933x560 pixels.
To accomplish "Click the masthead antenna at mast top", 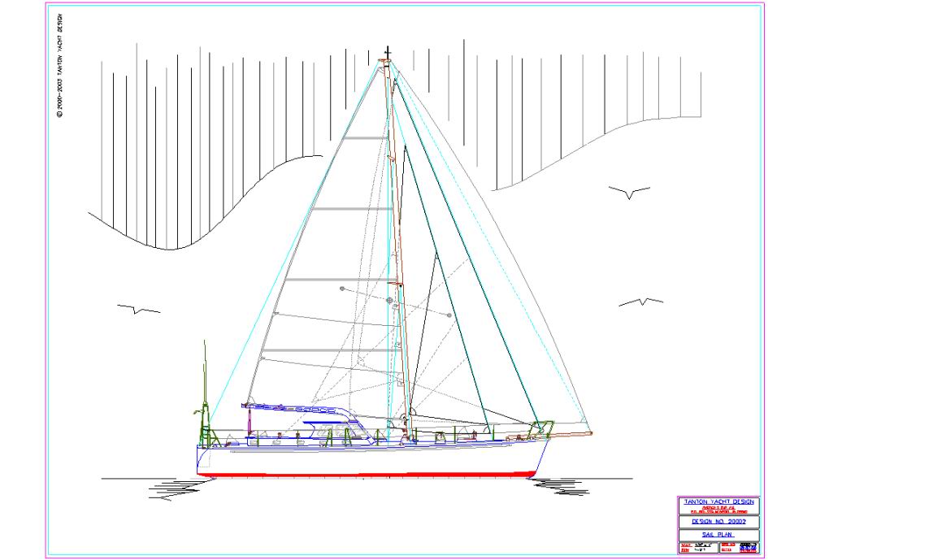I will [388, 53].
